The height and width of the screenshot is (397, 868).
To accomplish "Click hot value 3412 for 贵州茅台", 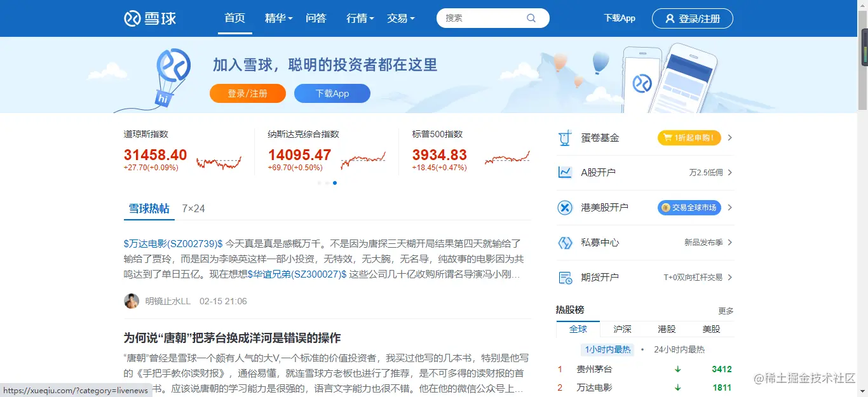I will [722, 369].
